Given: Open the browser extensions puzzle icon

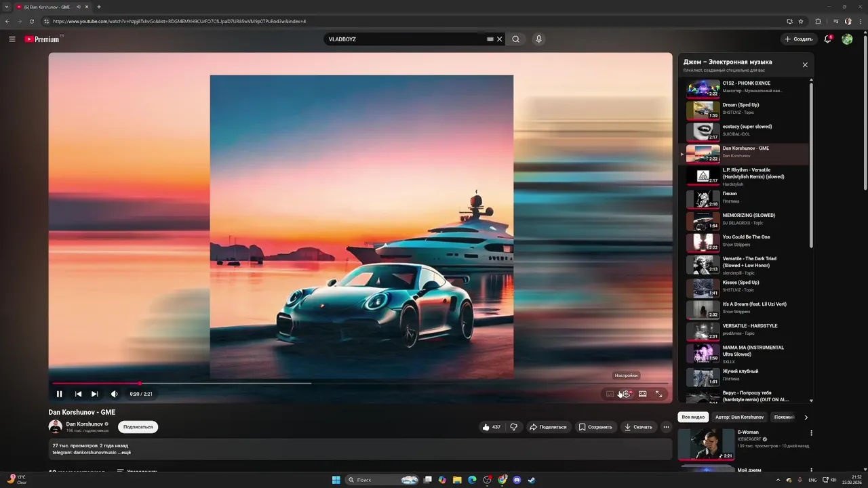Looking at the screenshot, I should 818,21.
